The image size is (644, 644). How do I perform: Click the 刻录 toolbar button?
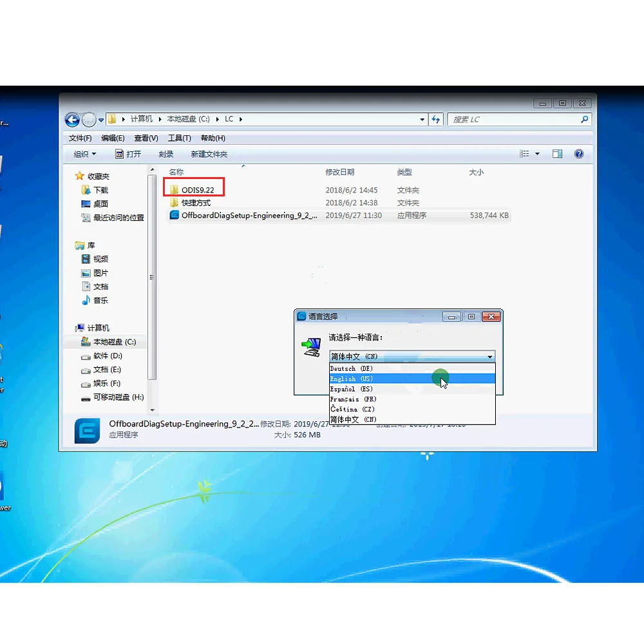(166, 154)
